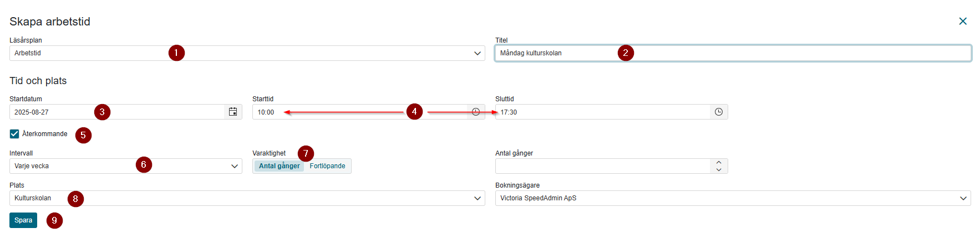Close the Skapa arbetstid dialog

(x=963, y=21)
